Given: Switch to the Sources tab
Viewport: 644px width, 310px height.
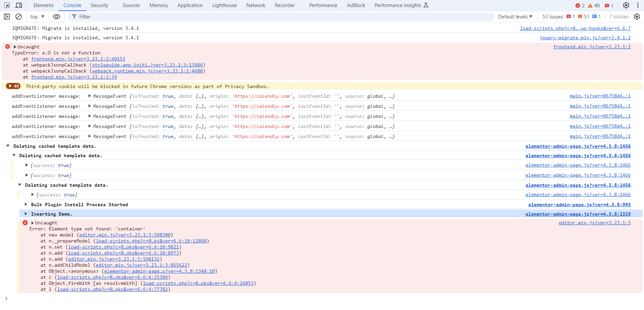Looking at the screenshot, I should click(131, 5).
